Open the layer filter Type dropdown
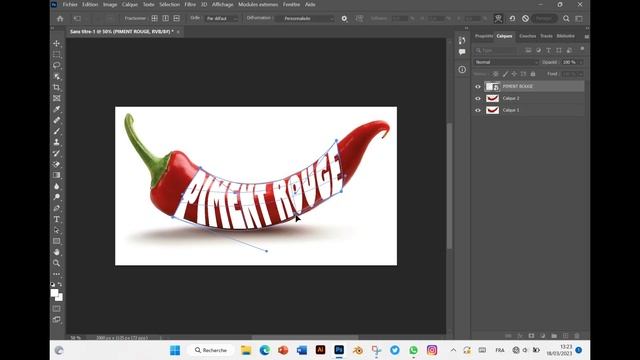This screenshot has height=360, width=640. point(497,50)
